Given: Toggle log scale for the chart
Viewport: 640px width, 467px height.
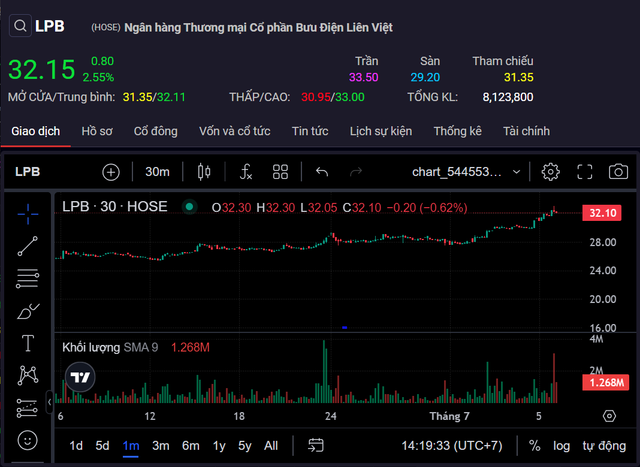Looking at the screenshot, I should (x=563, y=445).
